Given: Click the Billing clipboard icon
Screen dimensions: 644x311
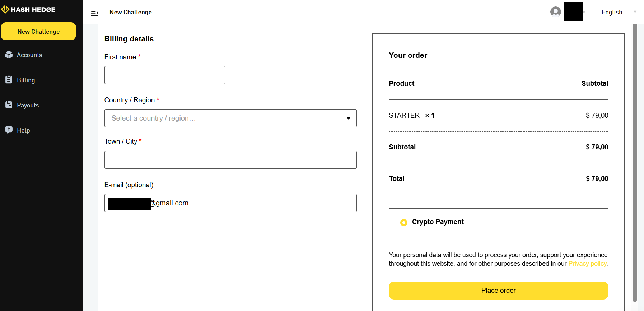Looking at the screenshot, I should coord(9,80).
